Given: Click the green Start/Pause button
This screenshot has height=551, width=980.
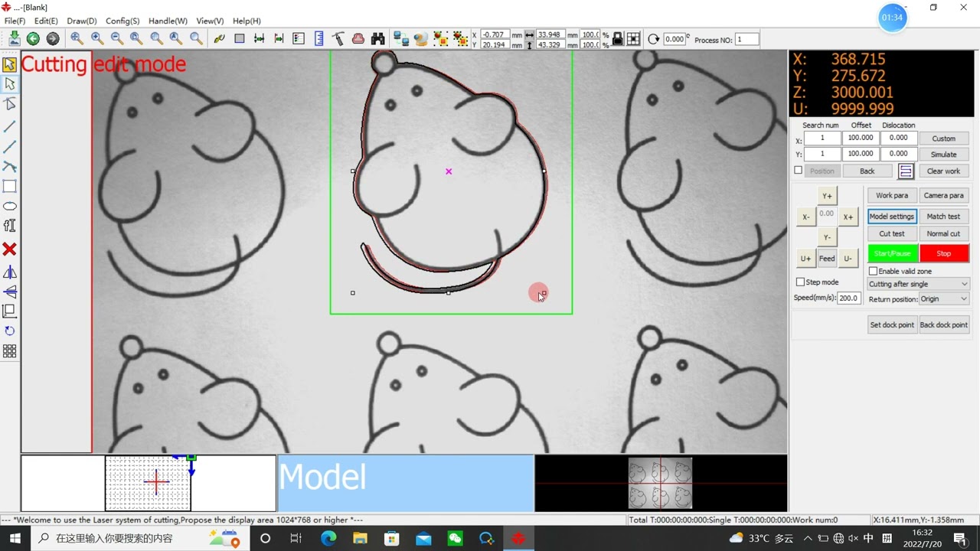Looking at the screenshot, I should [x=892, y=253].
